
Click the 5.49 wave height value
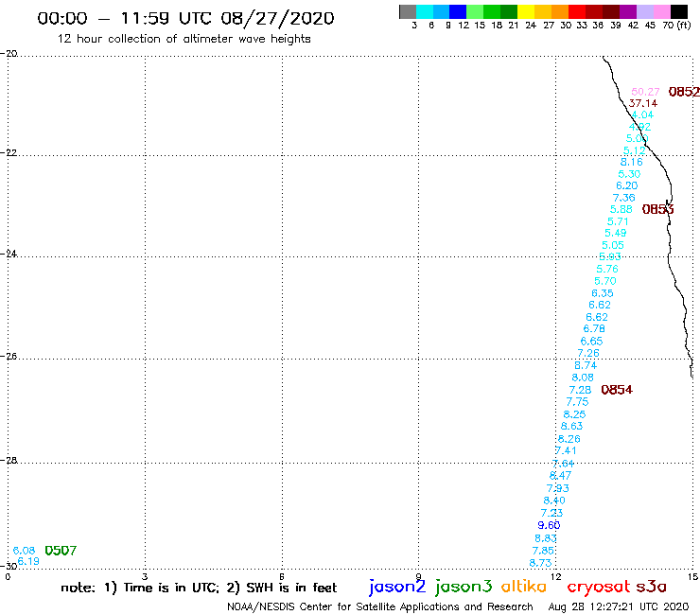pos(616,233)
